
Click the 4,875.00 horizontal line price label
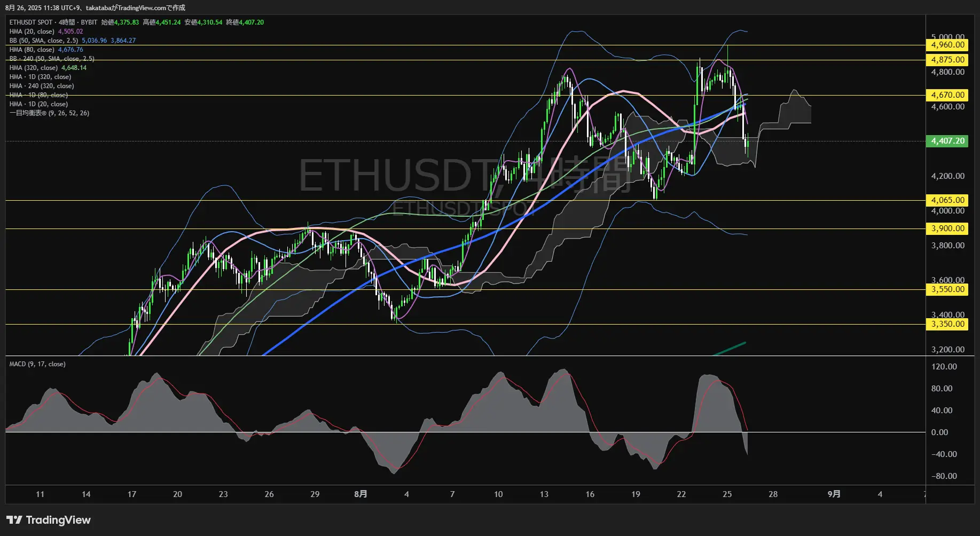[947, 60]
